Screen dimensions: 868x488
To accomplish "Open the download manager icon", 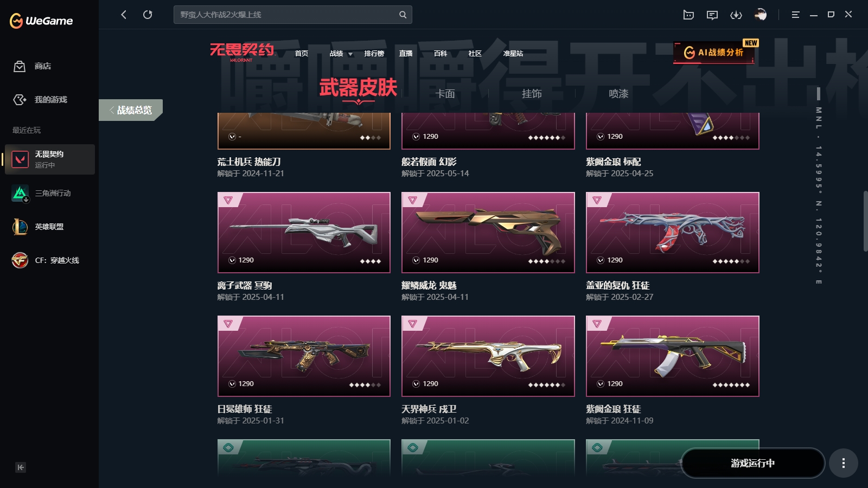I will (x=736, y=15).
